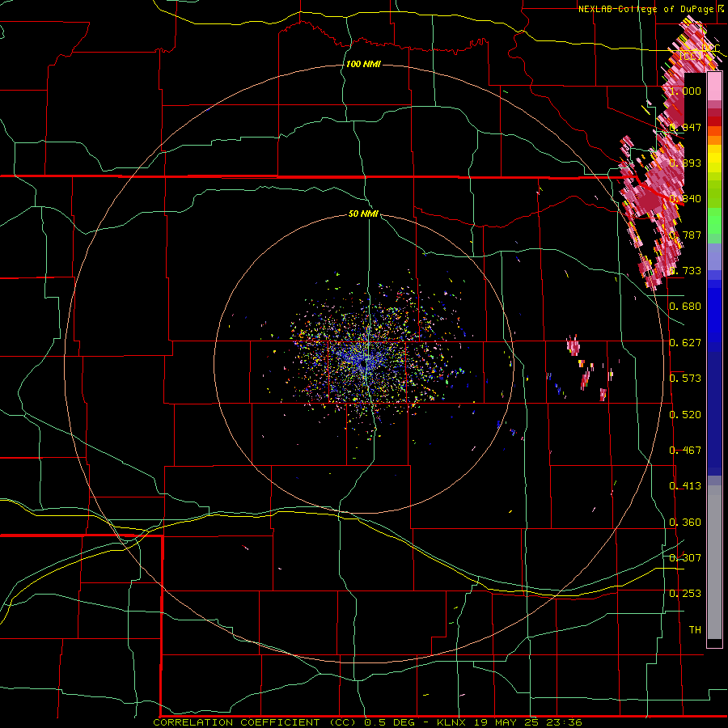Screen dimensions: 728x728
Task: Select the 0.253 value on the color scale
Action: [x=685, y=594]
